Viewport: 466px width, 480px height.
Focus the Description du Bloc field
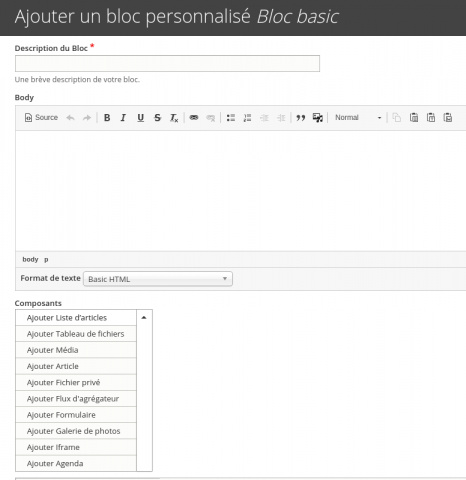167,63
